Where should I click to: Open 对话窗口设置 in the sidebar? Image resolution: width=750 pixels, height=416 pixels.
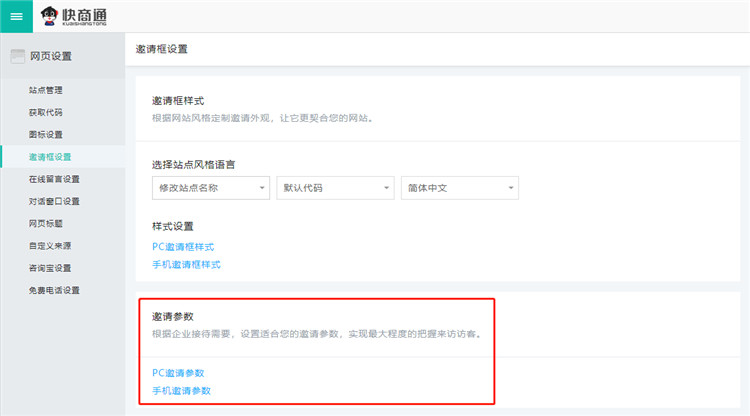(x=54, y=201)
